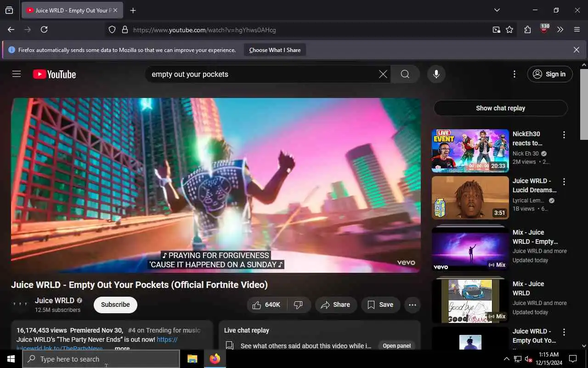Open Firefox View recent browsing icon
The width and height of the screenshot is (588, 368).
click(9, 10)
